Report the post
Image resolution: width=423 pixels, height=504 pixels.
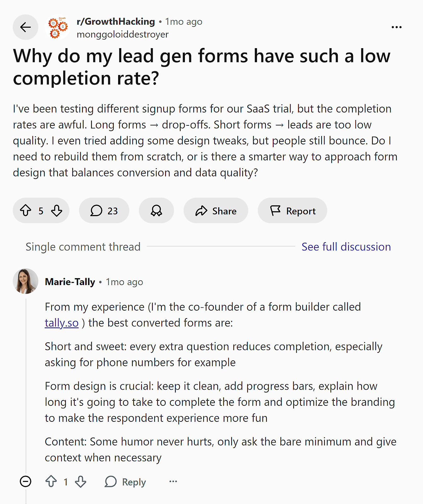click(292, 211)
